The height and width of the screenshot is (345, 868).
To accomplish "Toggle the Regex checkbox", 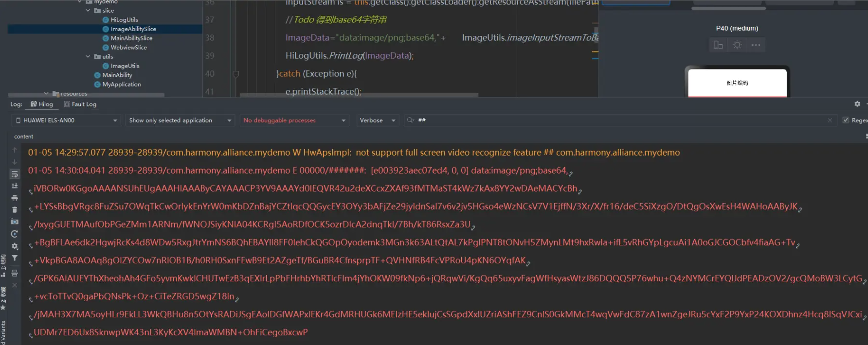I will point(846,120).
